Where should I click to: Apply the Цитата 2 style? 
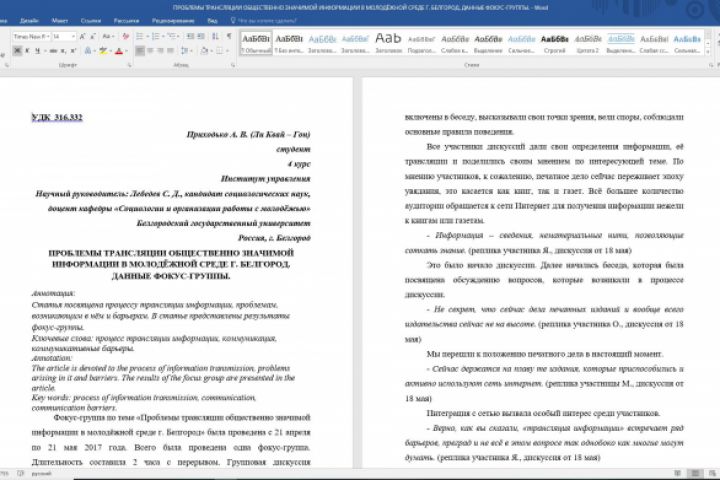pyautogui.click(x=588, y=43)
